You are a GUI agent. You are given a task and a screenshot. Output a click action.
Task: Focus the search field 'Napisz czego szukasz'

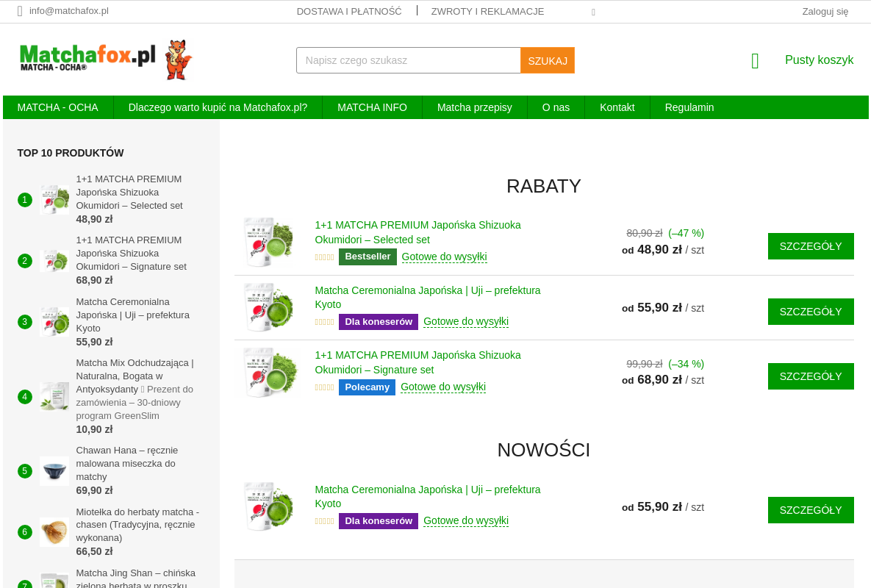409,60
